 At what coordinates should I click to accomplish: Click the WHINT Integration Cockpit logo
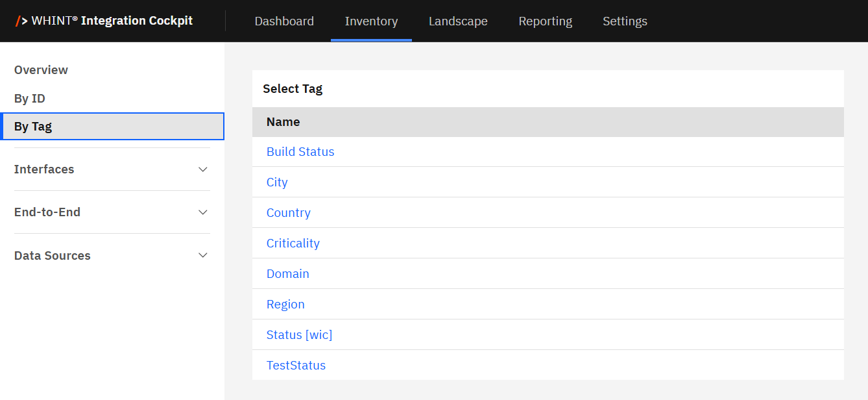pos(104,21)
